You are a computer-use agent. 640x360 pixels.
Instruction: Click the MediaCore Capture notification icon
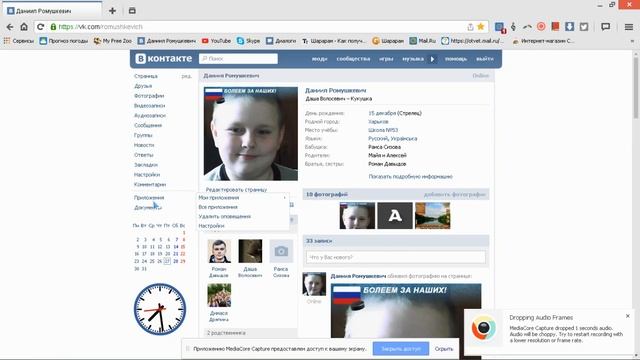tap(484, 328)
